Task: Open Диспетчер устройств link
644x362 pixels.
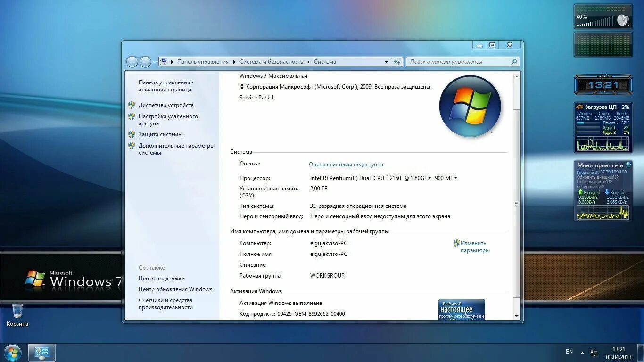Action: click(166, 105)
